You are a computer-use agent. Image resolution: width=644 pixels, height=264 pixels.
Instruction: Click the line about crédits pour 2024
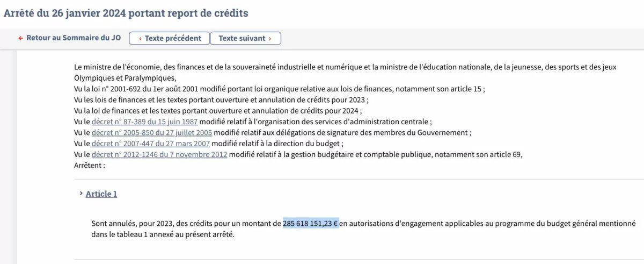(218, 111)
